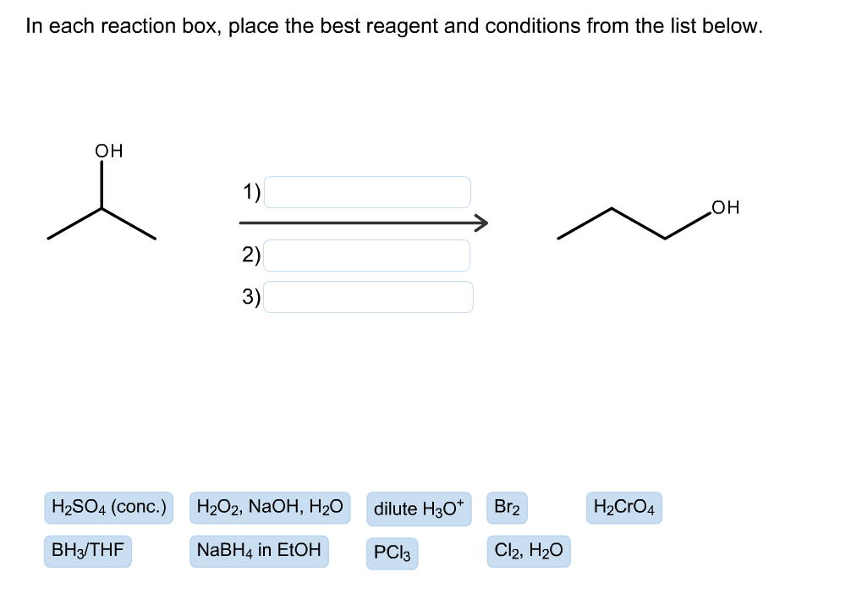Click the third reaction answer box

pos(368,296)
